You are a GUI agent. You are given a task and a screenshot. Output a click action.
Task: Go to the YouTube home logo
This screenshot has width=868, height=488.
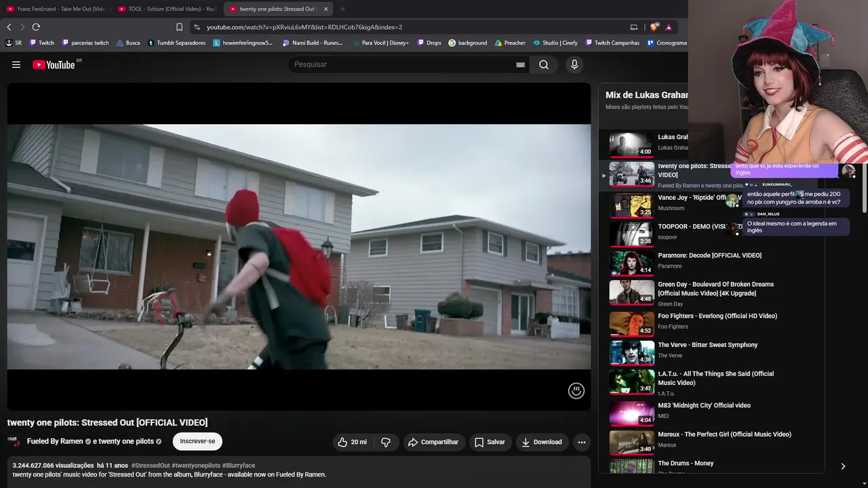tap(54, 64)
